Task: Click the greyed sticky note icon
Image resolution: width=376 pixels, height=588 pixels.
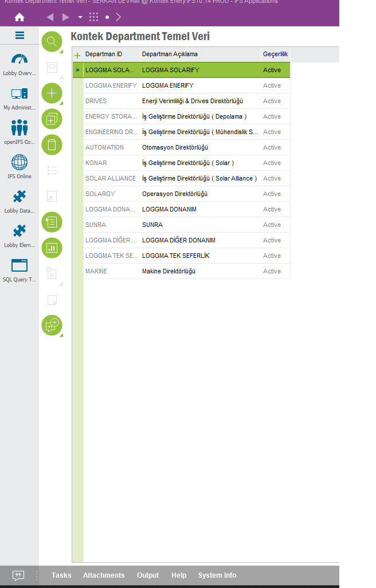Action: pos(52,300)
